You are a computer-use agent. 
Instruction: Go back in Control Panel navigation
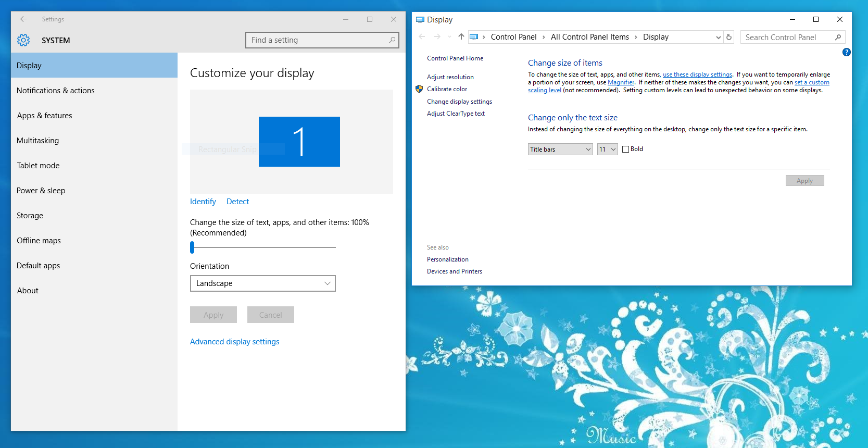pyautogui.click(x=422, y=37)
